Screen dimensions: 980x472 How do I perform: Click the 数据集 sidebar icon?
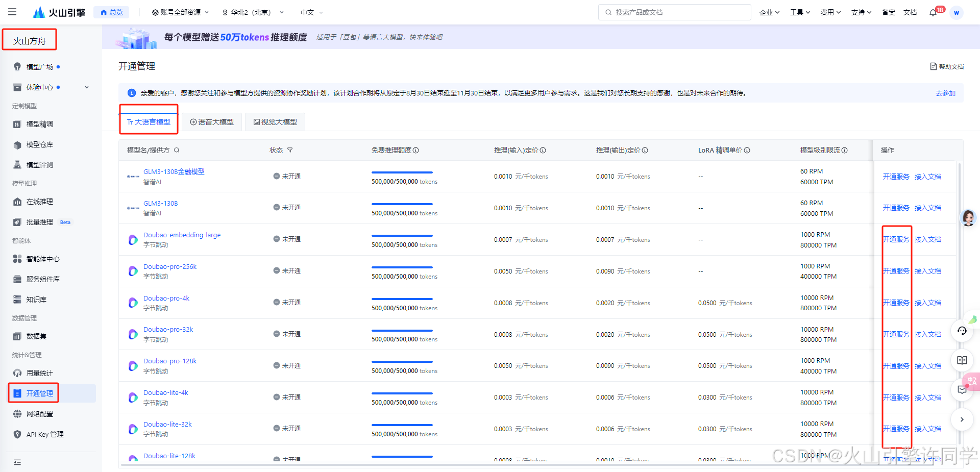(17, 336)
